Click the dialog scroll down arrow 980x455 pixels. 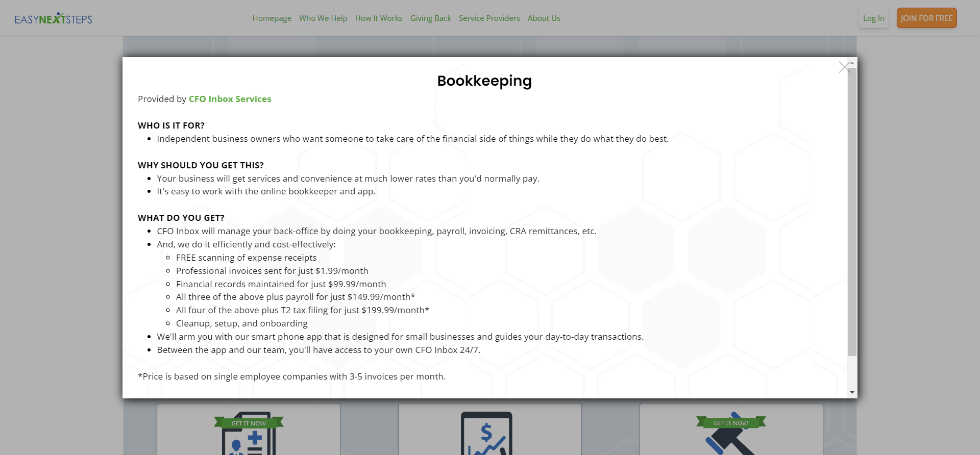click(852, 393)
